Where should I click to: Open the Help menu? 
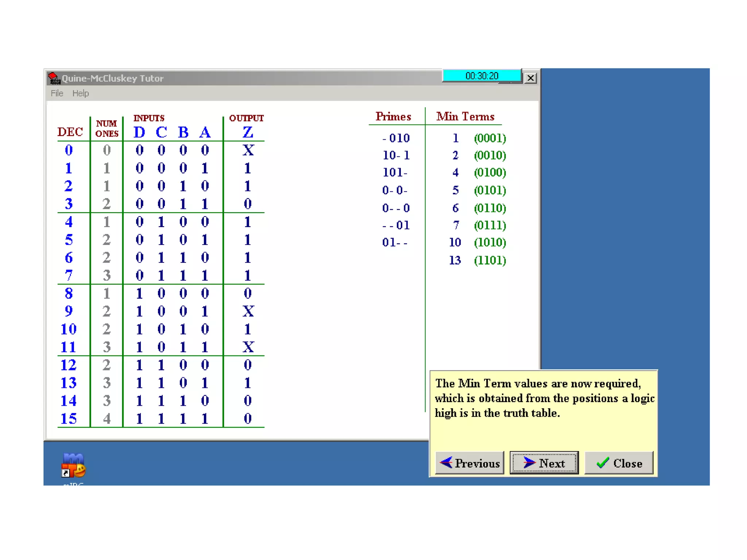81,93
